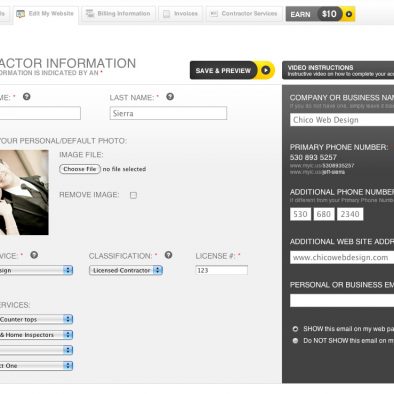Click the Earn $10 button
The image size is (394, 394).
[x=320, y=14]
